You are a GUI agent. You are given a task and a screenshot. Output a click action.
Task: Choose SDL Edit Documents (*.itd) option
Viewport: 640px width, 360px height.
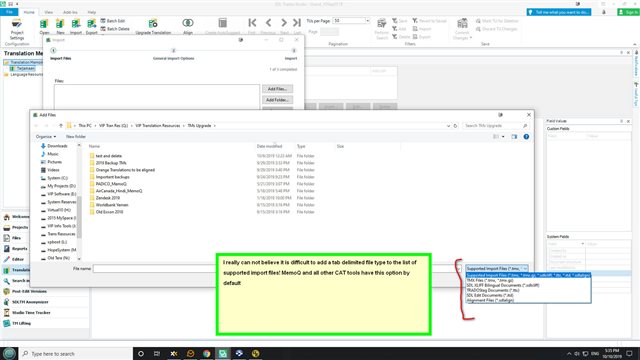[x=490, y=295]
